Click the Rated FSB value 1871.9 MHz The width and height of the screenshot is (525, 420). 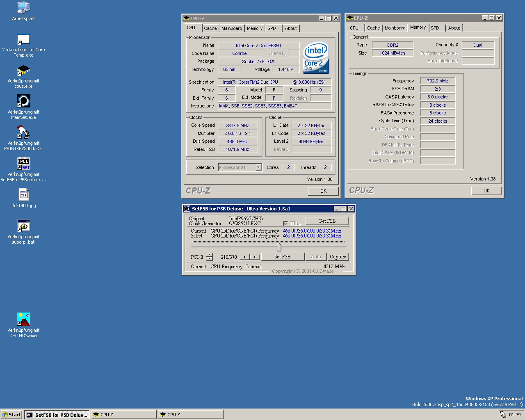click(237, 149)
